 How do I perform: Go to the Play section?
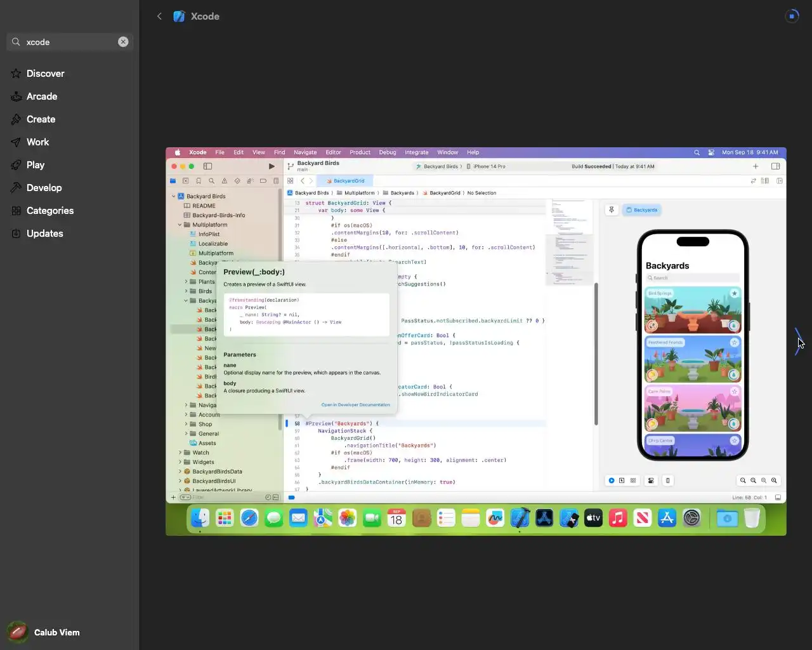tap(36, 165)
